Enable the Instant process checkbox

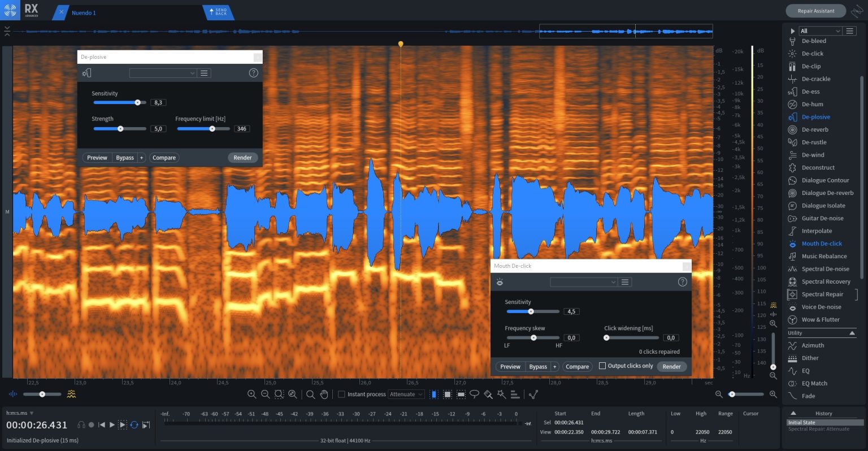coord(341,394)
